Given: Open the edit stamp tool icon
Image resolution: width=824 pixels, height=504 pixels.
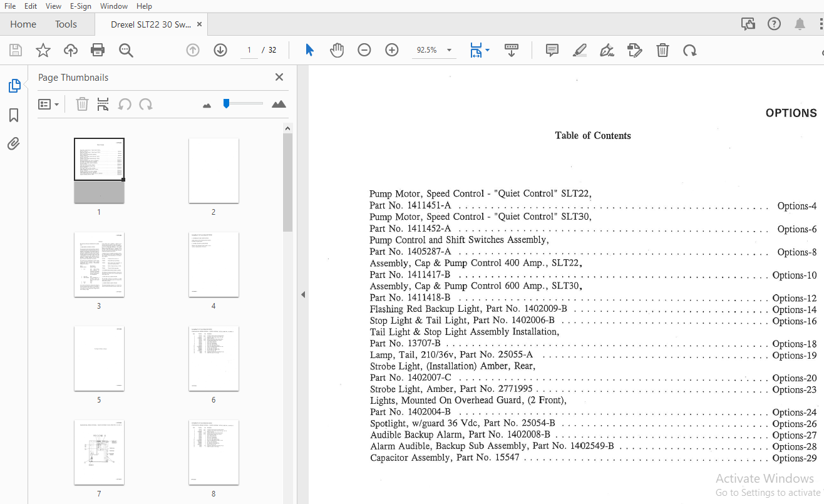Looking at the screenshot, I should [x=635, y=50].
